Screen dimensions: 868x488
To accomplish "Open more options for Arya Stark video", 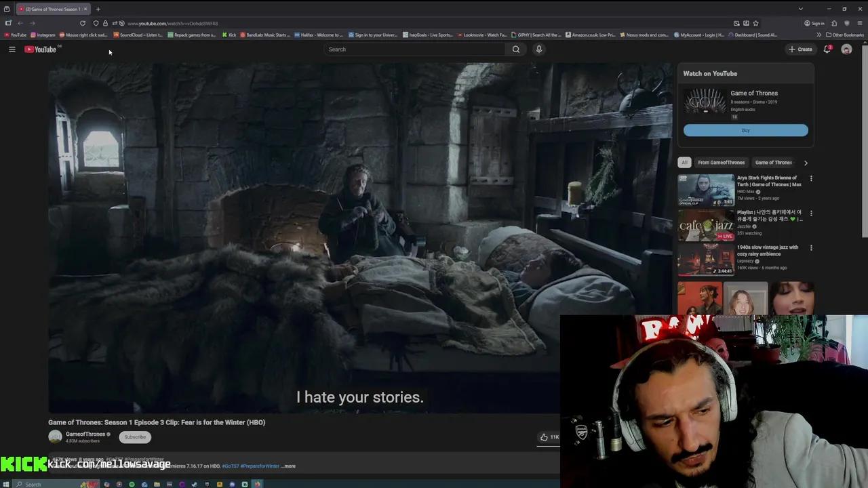I will (811, 179).
